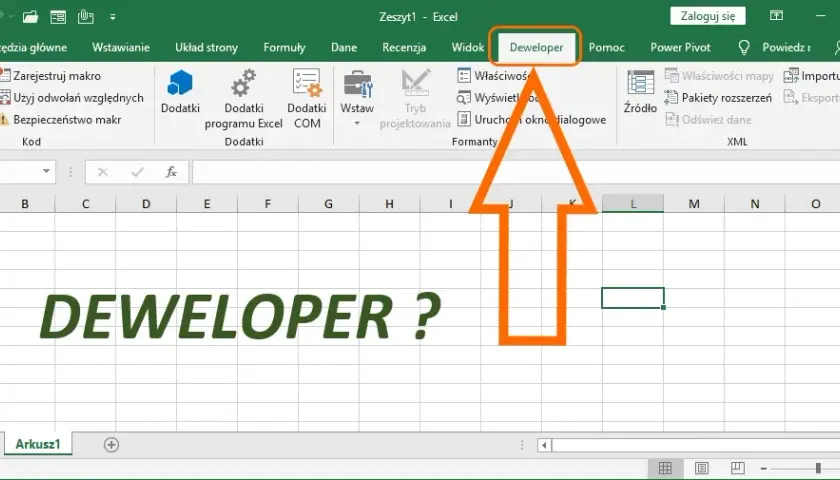Screen dimensions: 840x480
Task: Open Dodatki COM add-ins icon
Action: pos(307,83)
